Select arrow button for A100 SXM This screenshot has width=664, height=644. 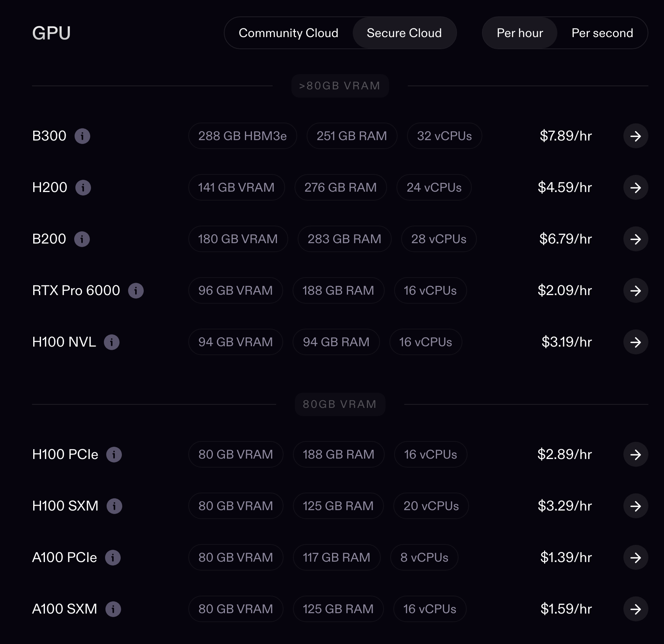[x=635, y=609]
